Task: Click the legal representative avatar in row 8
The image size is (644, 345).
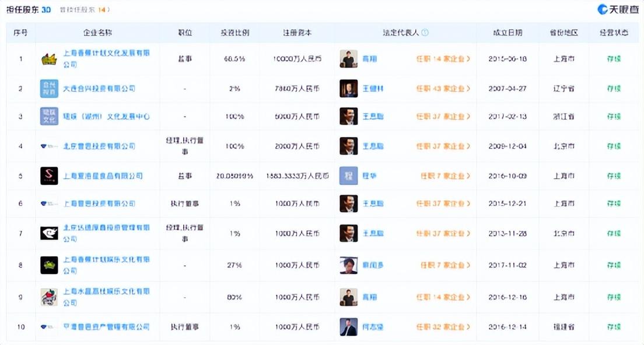Action: (x=348, y=265)
